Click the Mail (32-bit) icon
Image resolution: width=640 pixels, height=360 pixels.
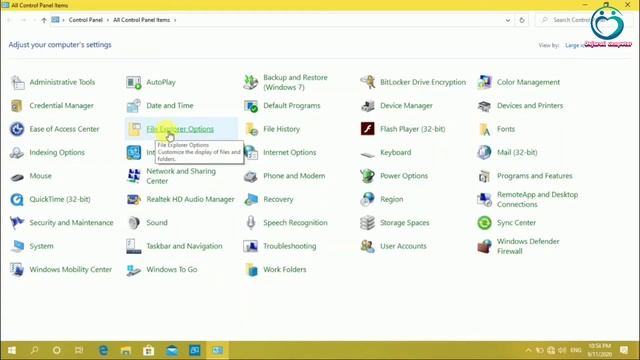pos(484,152)
